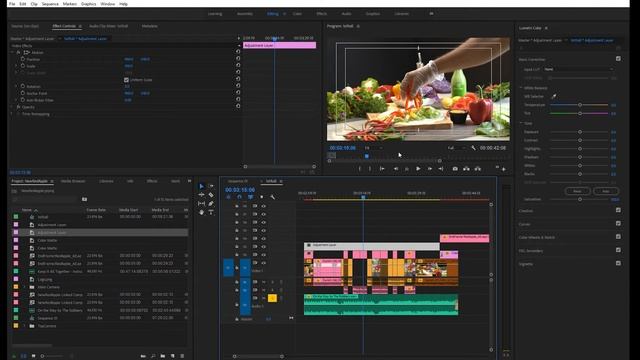Select the Type tool
Screen dimensions: 640x360
211,212
